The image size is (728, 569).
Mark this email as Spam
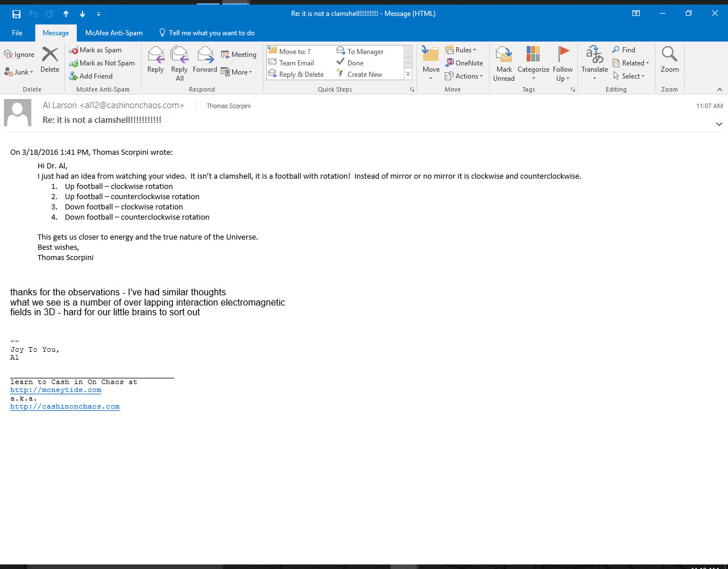click(x=96, y=50)
